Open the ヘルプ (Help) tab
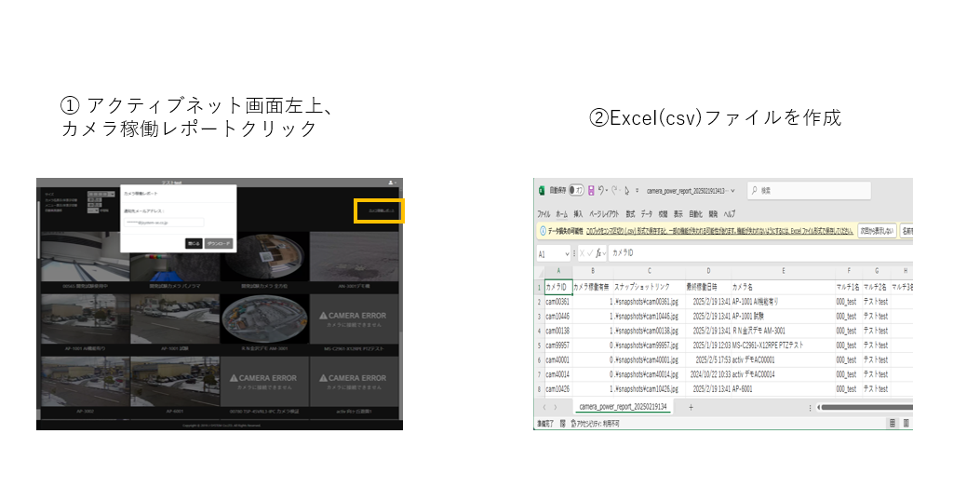The height and width of the screenshot is (488, 980). (x=730, y=214)
